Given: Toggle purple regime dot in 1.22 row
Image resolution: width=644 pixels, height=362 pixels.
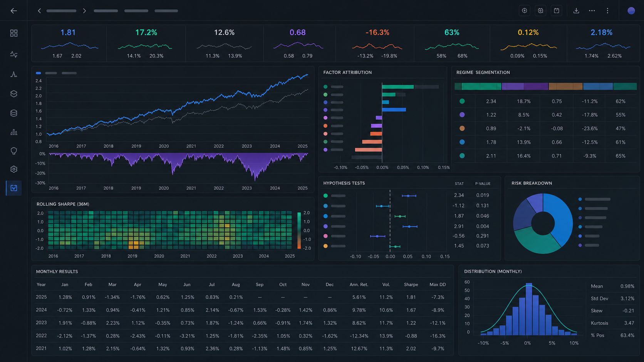Looking at the screenshot, I should pyautogui.click(x=462, y=115).
